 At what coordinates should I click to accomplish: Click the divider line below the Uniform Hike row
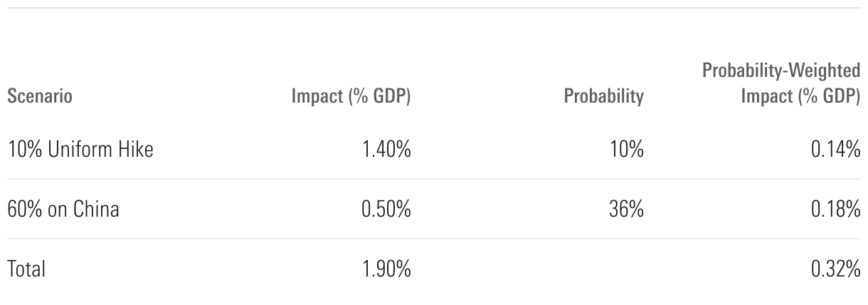point(434,179)
